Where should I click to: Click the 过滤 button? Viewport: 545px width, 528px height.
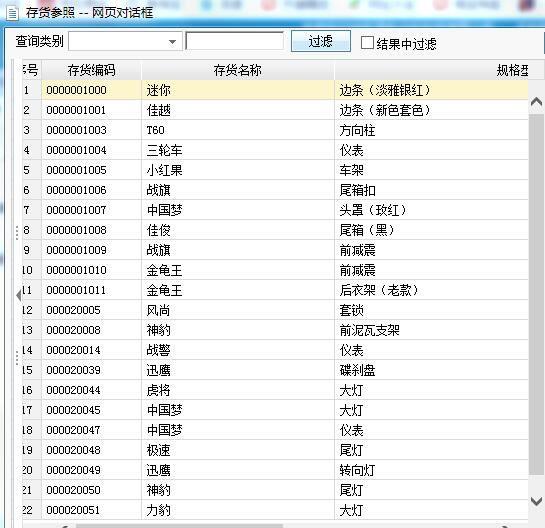320,41
